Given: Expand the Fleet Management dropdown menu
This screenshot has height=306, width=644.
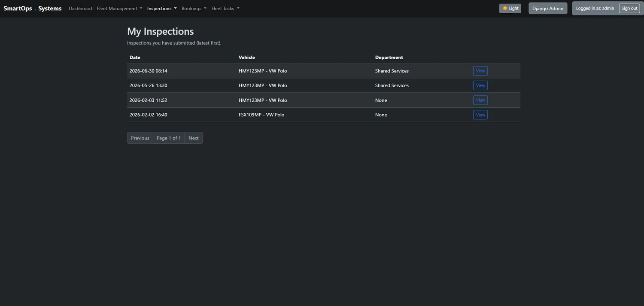Looking at the screenshot, I should tap(119, 9).
